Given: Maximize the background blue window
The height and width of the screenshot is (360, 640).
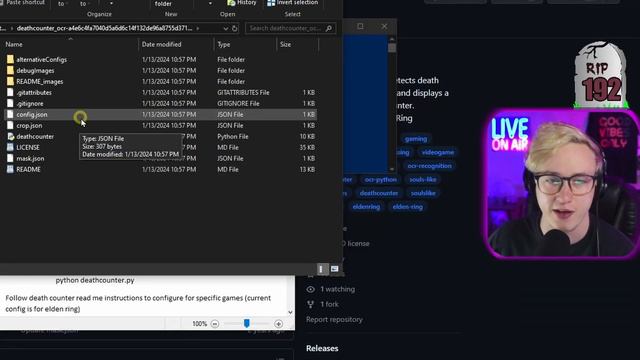Looking at the screenshot, I should pyautogui.click(x=360, y=27).
